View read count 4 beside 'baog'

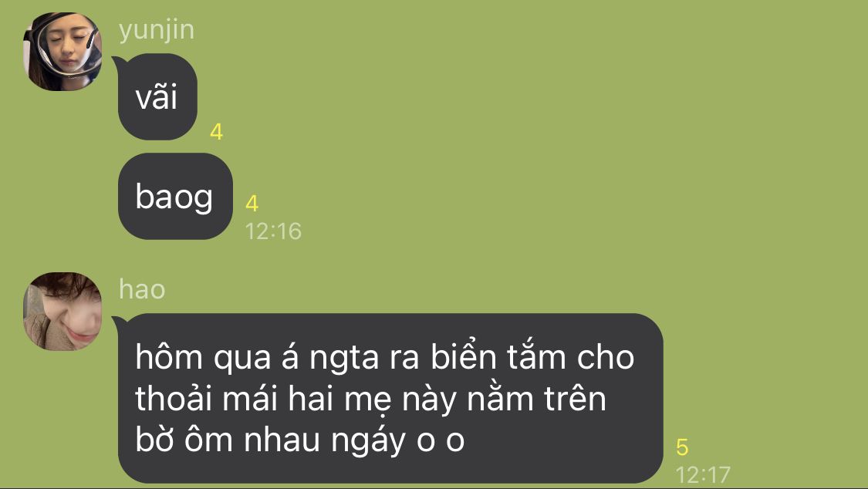click(252, 204)
